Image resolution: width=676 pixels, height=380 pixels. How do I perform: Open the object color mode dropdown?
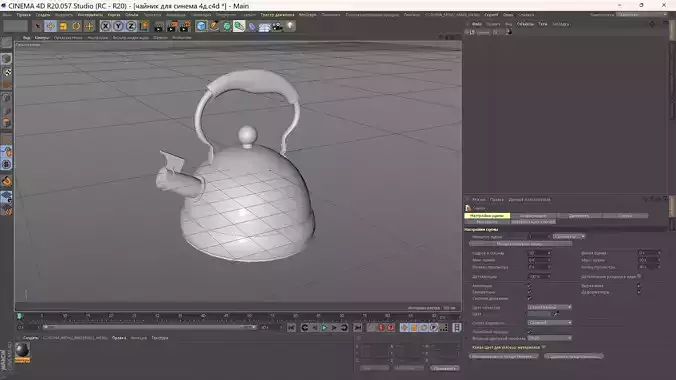pyautogui.click(x=550, y=307)
